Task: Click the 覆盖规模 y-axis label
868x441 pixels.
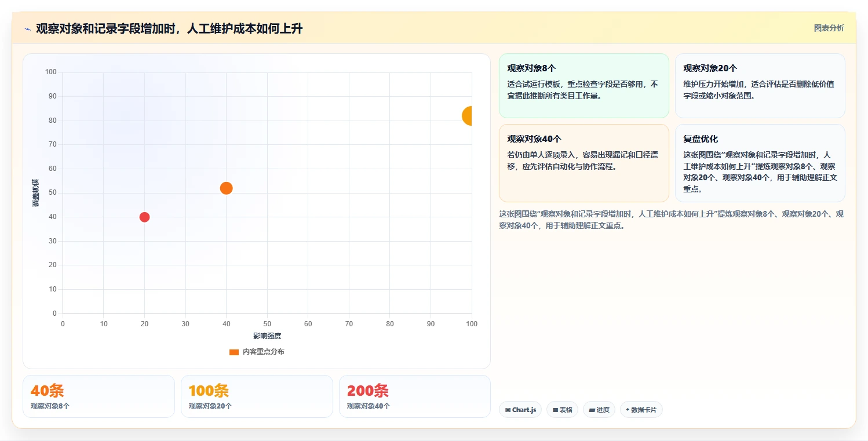Action: pos(35,193)
